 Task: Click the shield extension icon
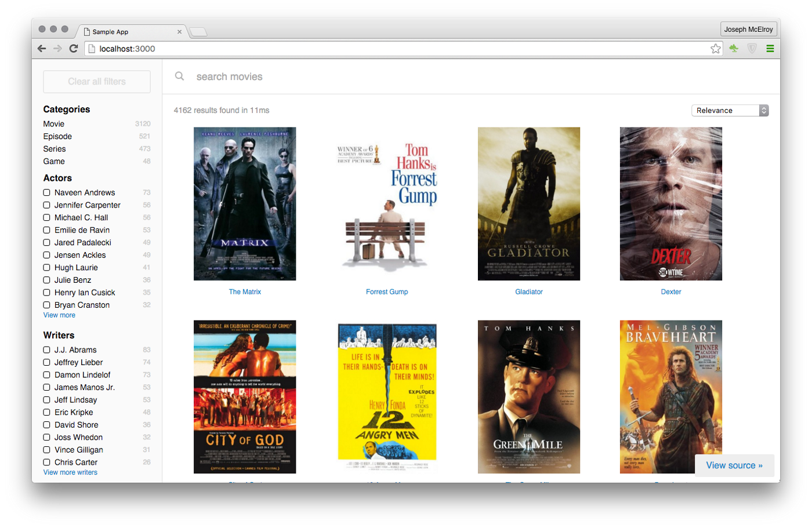click(x=752, y=49)
